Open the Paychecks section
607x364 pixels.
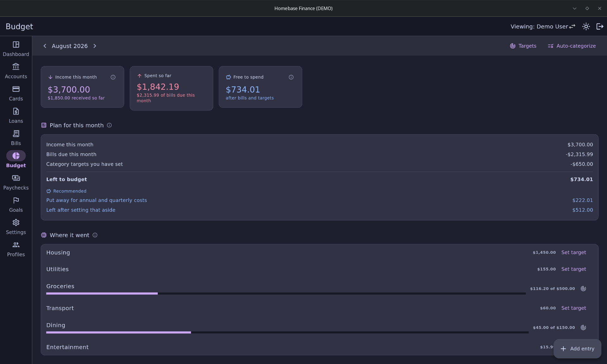(16, 182)
